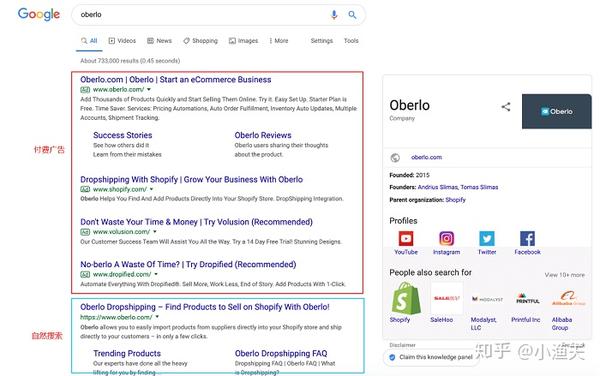
Task: Expand dropdown arrow next to www.volusion.com/ ad
Action: click(x=155, y=232)
